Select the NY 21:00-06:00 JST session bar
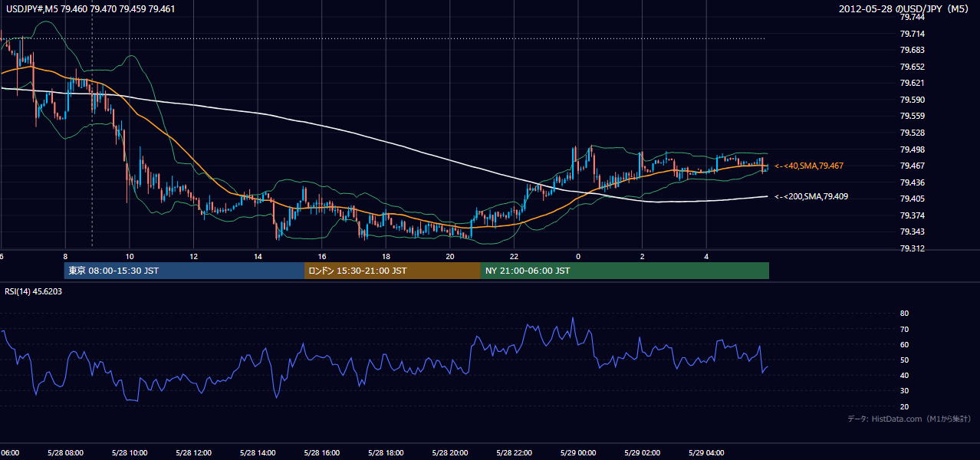 pos(625,271)
